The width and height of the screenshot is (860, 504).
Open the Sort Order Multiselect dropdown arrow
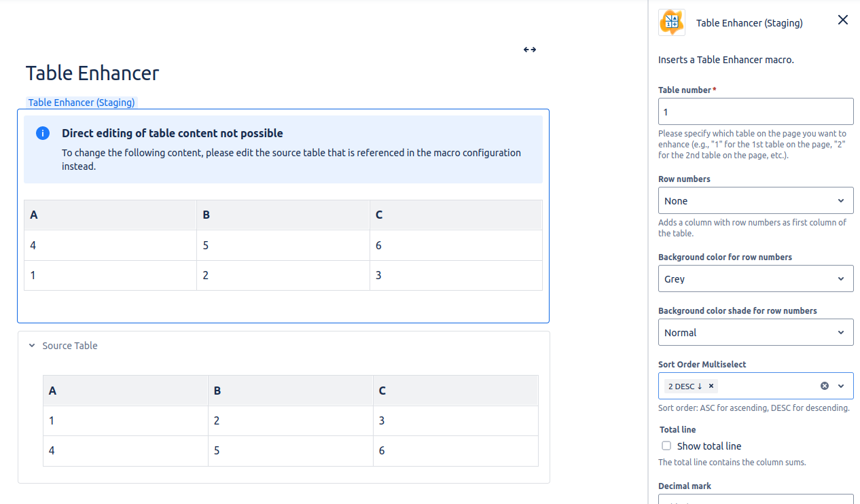pyautogui.click(x=841, y=386)
